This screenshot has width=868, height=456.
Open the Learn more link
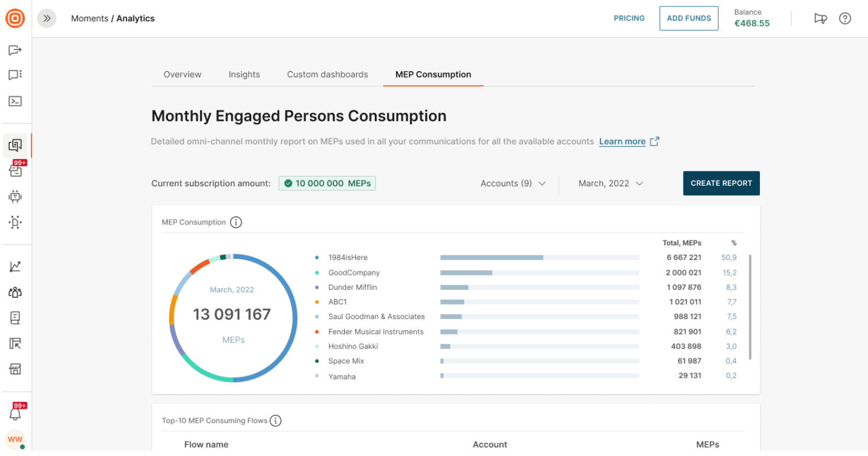[622, 141]
